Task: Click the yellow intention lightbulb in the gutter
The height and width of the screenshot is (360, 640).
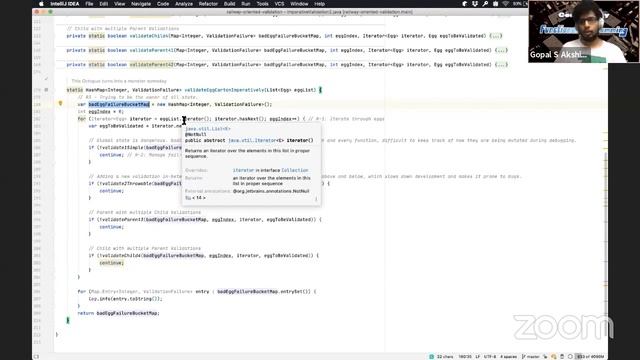Action: click(60, 104)
